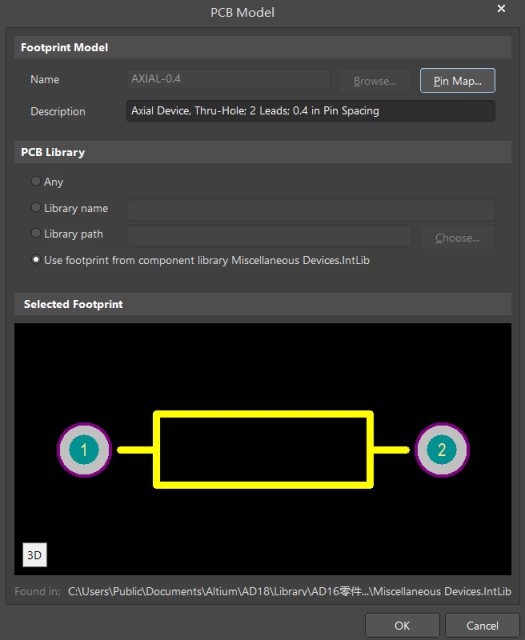The height and width of the screenshot is (640, 525).
Task: Toggle the 3D footprint preview button
Action: coord(35,555)
